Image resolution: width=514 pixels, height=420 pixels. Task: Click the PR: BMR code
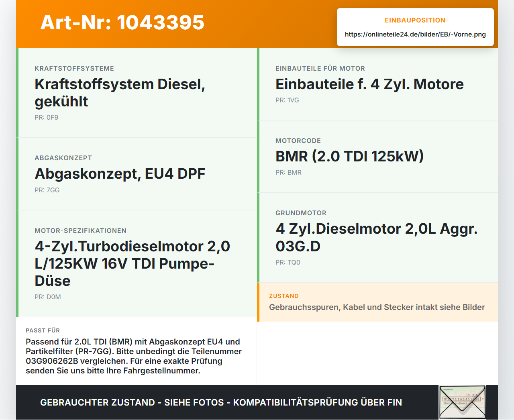[288, 172]
